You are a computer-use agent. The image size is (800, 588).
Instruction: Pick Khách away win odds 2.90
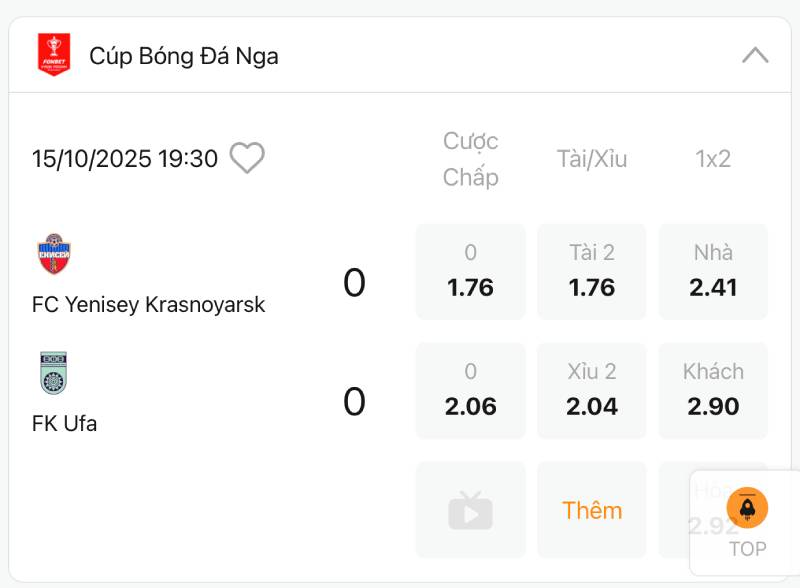713,391
